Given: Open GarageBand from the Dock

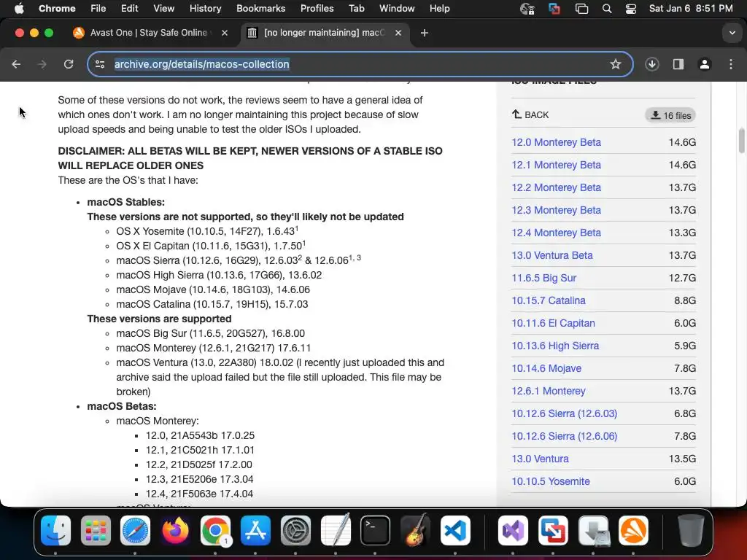Looking at the screenshot, I should (x=415, y=531).
